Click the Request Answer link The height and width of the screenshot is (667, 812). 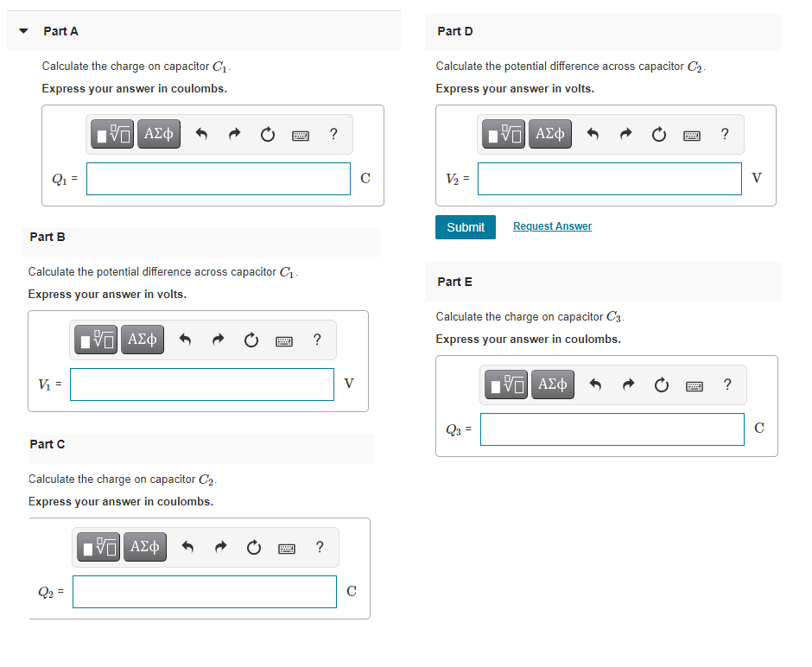point(552,226)
